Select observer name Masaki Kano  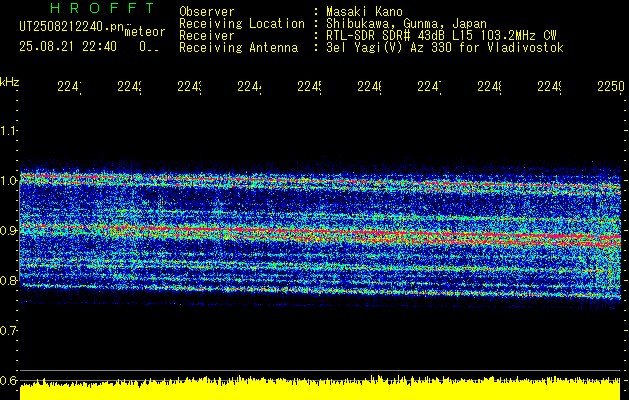click(364, 12)
